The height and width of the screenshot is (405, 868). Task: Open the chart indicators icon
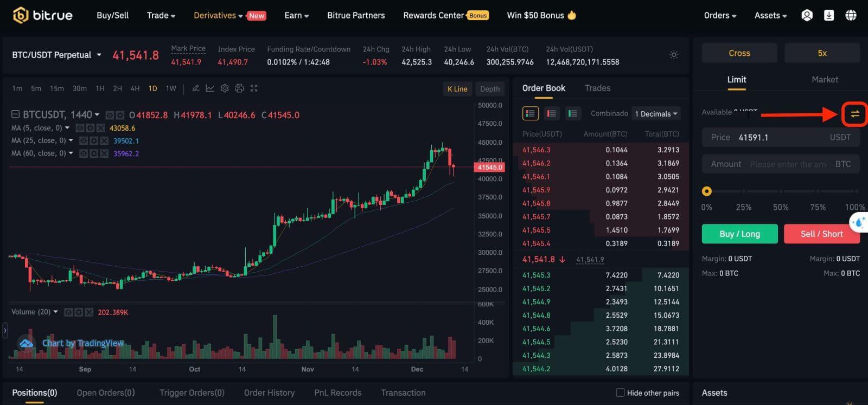[x=210, y=88]
